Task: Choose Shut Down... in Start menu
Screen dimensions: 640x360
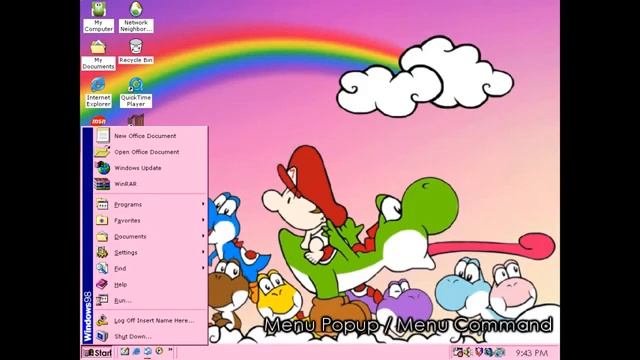Action: pos(151,336)
